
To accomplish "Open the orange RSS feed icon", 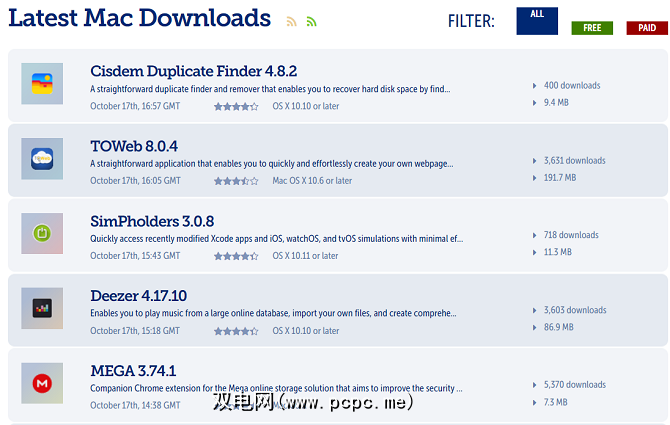I will click(291, 21).
